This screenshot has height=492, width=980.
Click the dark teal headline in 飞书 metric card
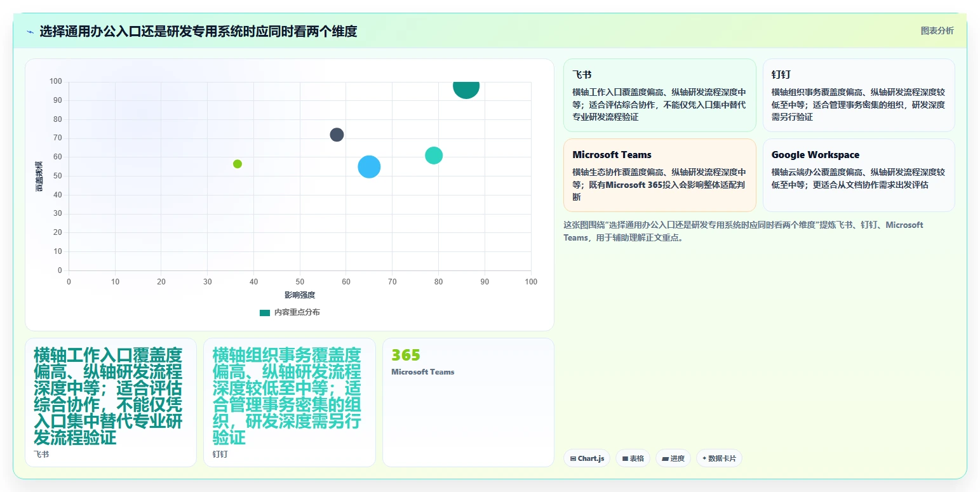tap(108, 396)
